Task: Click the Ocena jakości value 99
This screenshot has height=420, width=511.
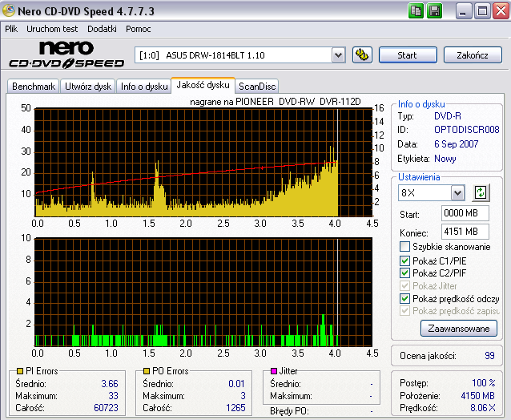Action: tap(489, 355)
